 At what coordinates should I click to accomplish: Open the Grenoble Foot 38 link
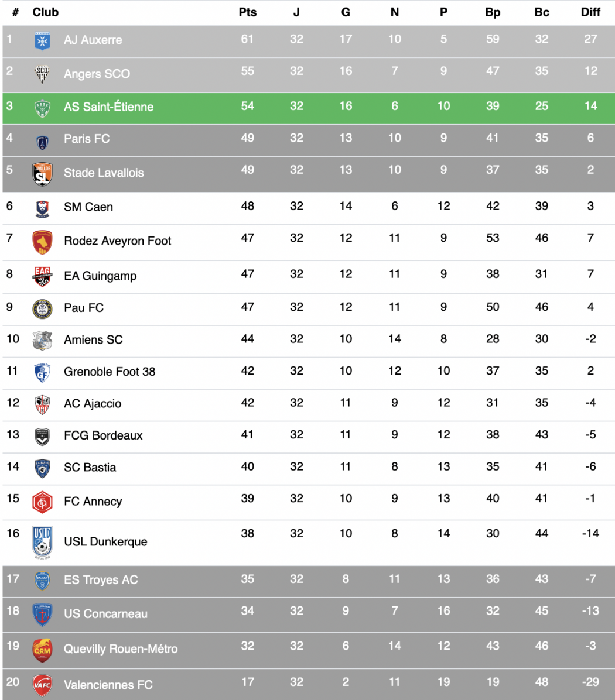click(110, 372)
